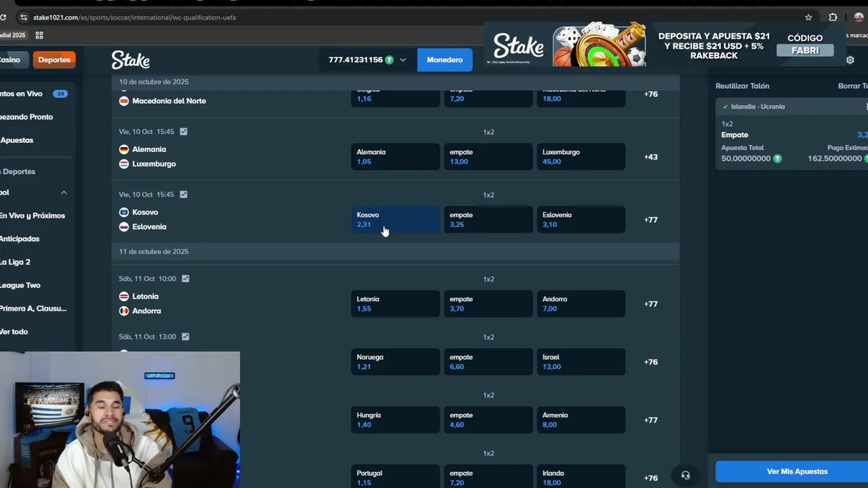Collapse the Fútbol sidebar section chevron
The height and width of the screenshot is (488, 868).
[64, 192]
